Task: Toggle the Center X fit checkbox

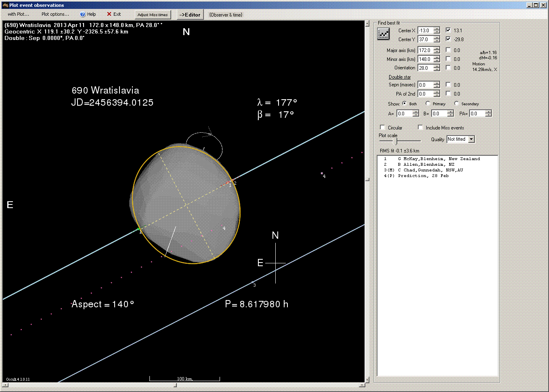Action: [x=448, y=30]
